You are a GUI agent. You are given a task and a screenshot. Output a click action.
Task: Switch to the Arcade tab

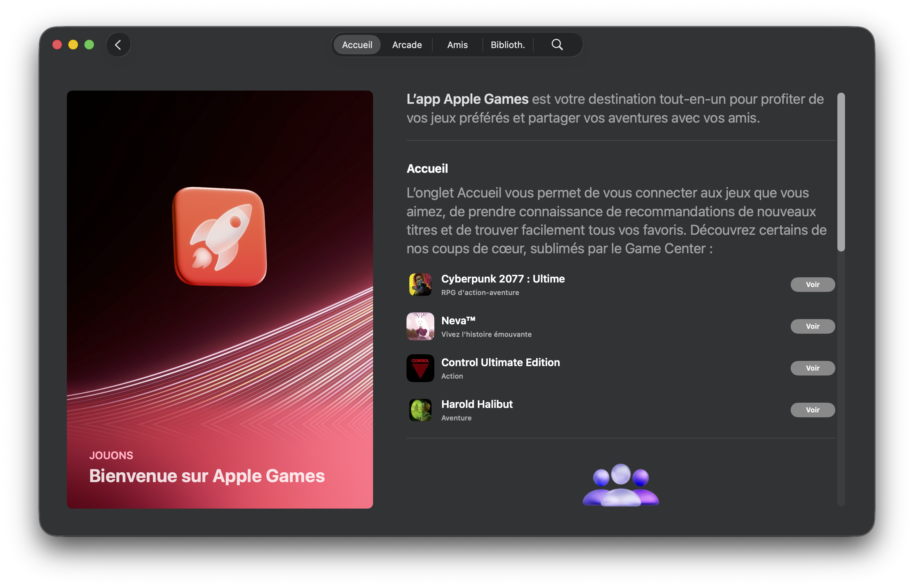pos(406,45)
